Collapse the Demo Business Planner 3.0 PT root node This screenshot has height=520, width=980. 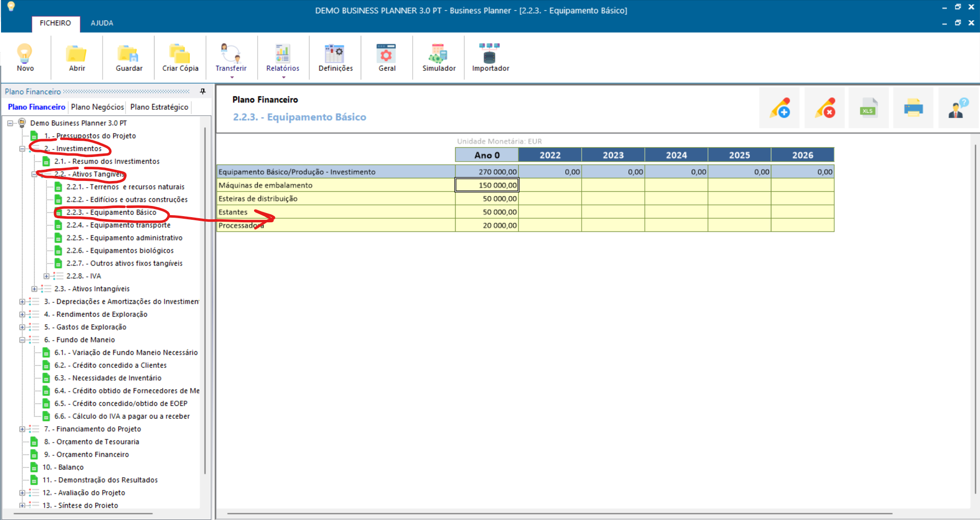point(10,123)
